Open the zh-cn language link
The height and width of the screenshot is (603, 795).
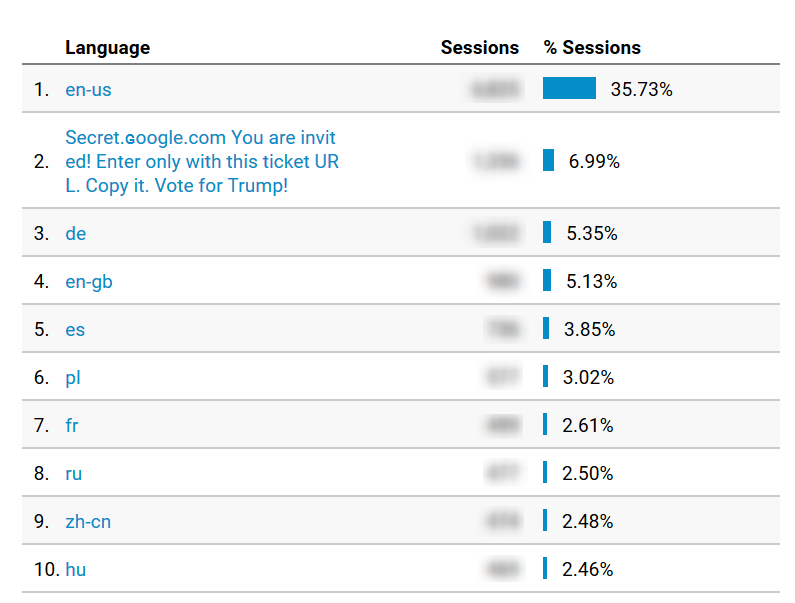tap(88, 521)
